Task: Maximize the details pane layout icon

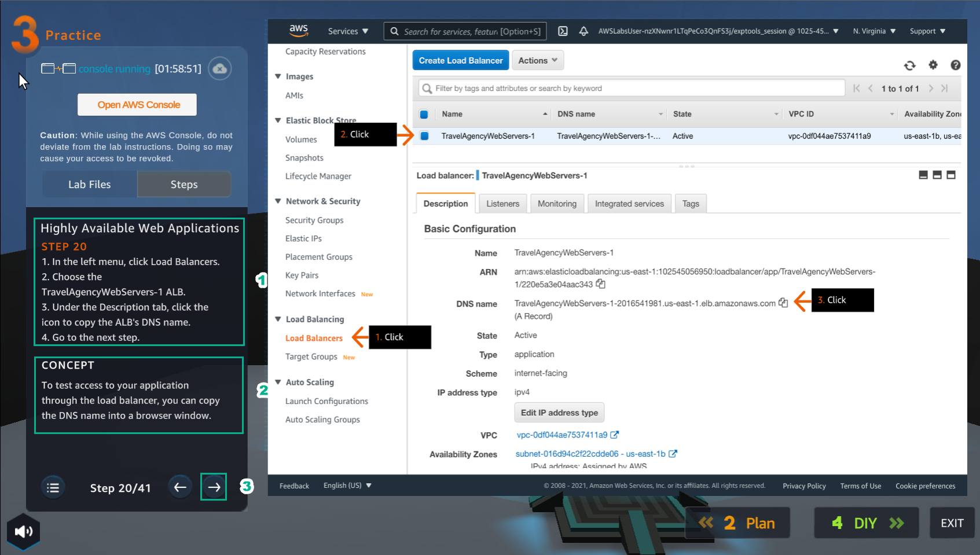Action: click(x=951, y=175)
